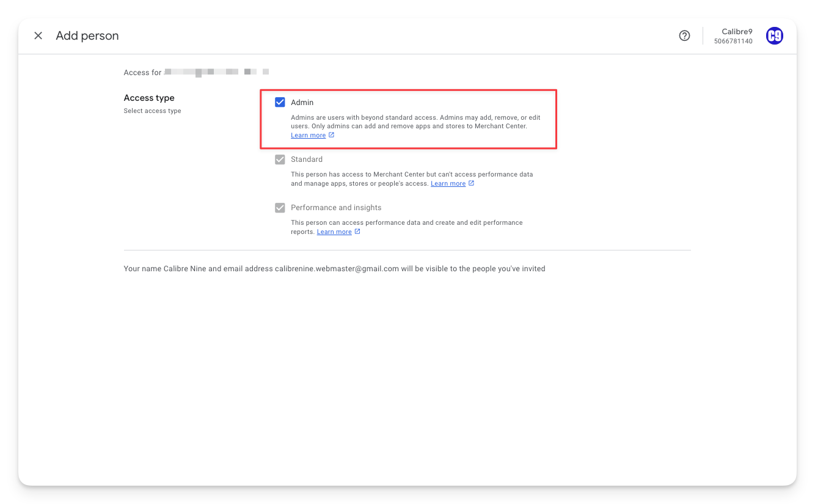The width and height of the screenshot is (815, 504).
Task: Click the Performance and insights label
Action: point(336,208)
